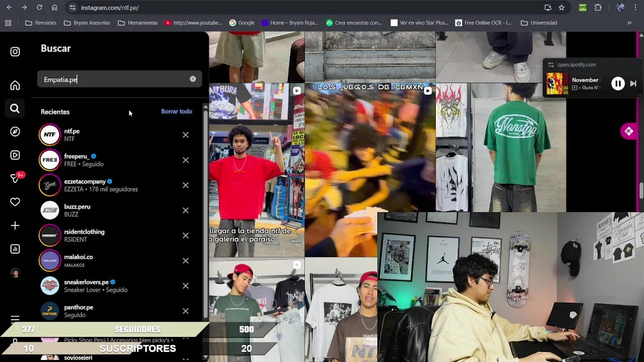Open the Apps grid in bookmarks bar
Image resolution: width=644 pixels, height=362 pixels.
8,23
